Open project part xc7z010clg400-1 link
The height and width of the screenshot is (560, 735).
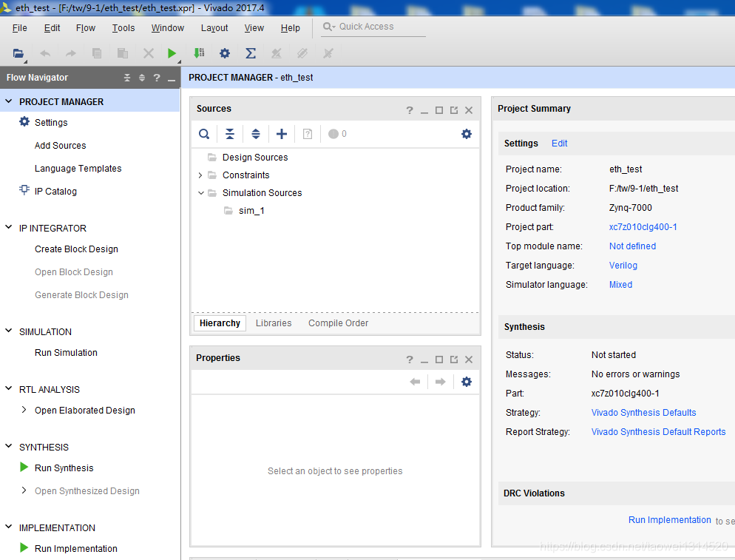point(643,227)
